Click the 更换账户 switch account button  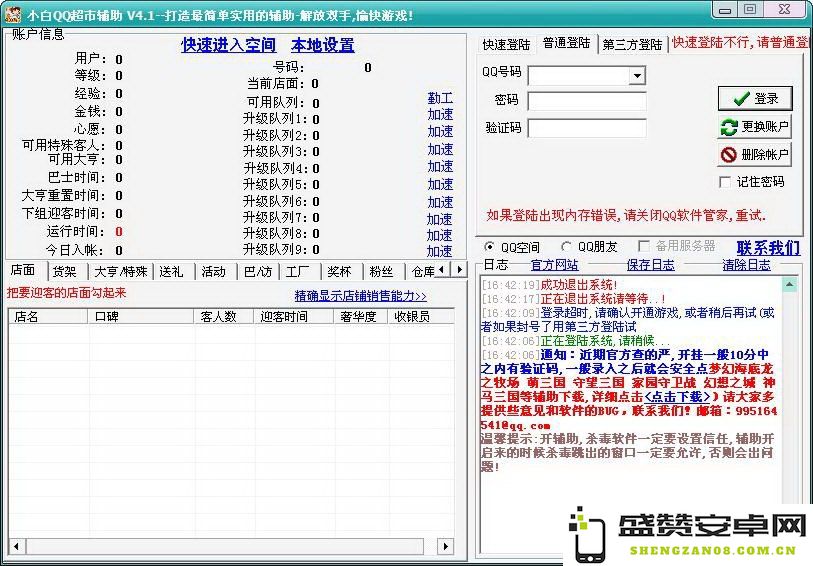coord(755,126)
